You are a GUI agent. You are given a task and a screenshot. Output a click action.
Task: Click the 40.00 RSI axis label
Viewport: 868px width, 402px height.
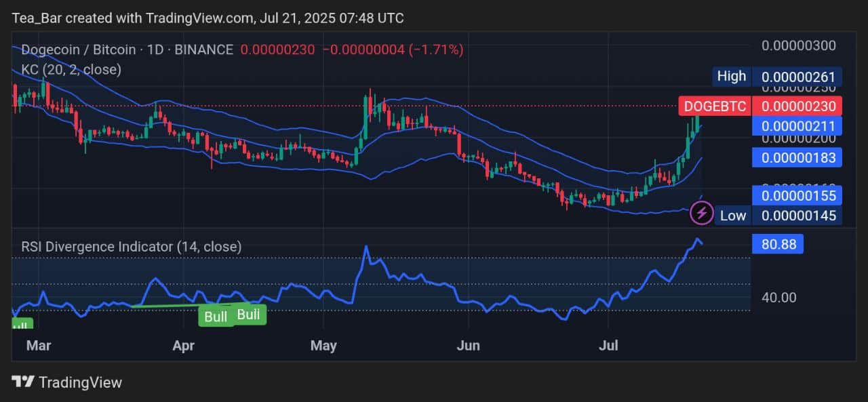pos(779,297)
